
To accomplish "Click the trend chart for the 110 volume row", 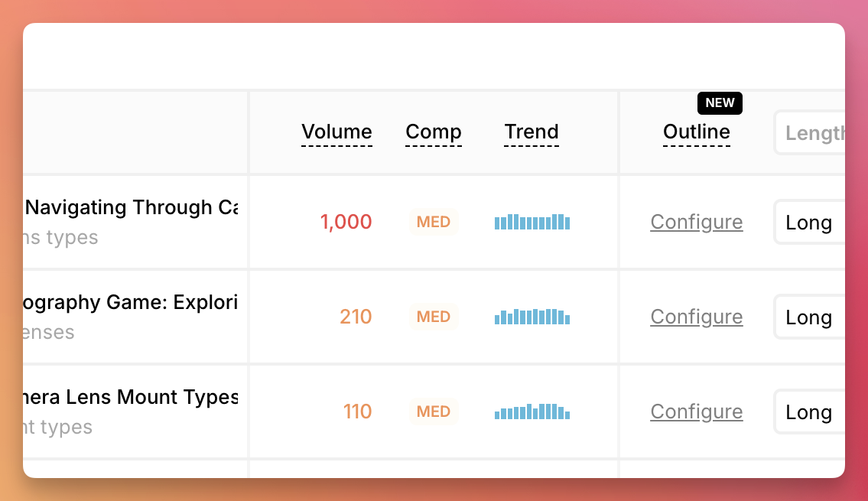I will pos(532,412).
